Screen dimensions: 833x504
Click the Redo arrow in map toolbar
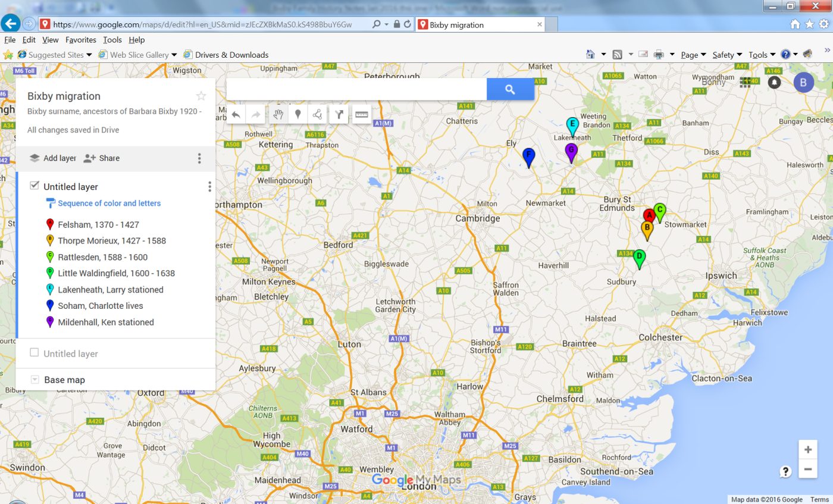click(x=255, y=114)
